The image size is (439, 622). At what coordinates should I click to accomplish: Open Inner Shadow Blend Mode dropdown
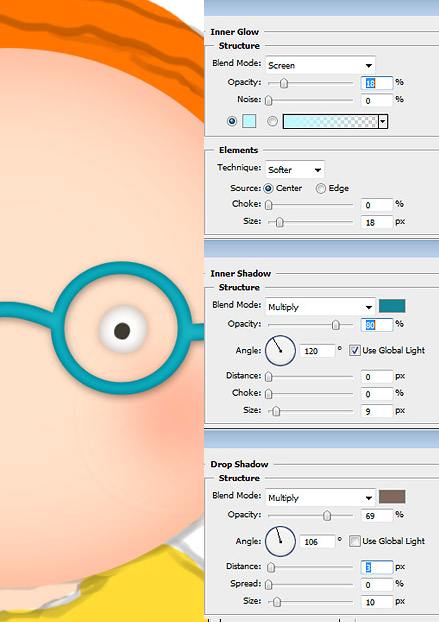320,307
